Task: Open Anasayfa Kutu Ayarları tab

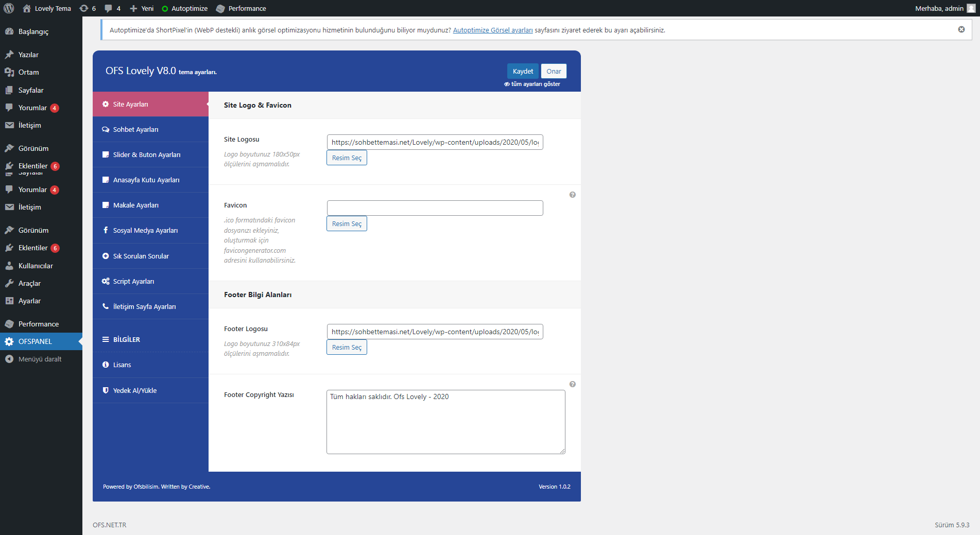Action: click(x=150, y=180)
